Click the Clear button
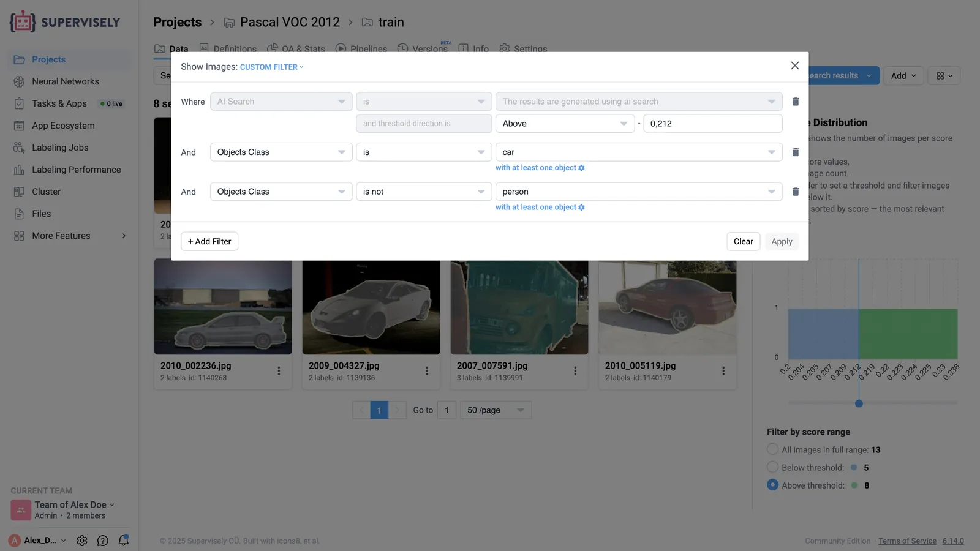The image size is (980, 551). pos(744,241)
